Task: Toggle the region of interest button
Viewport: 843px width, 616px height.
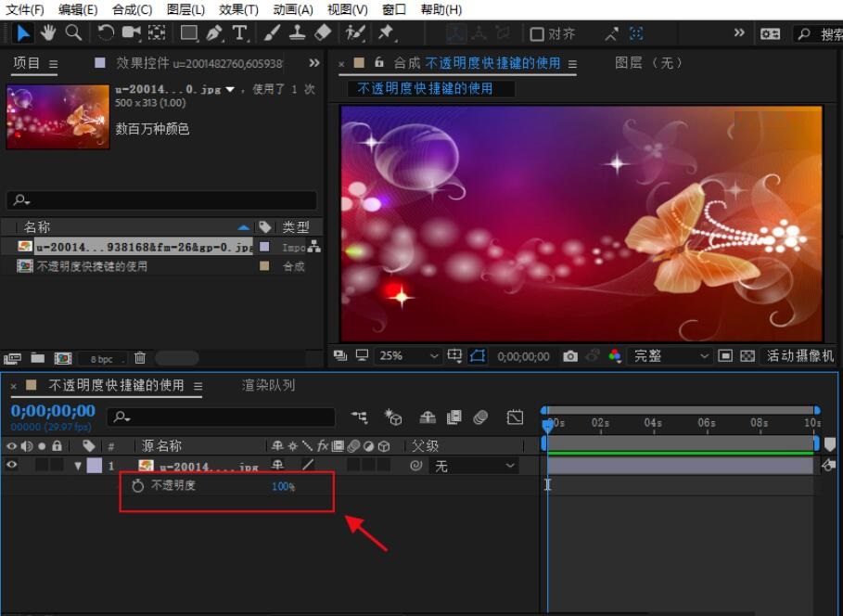Action: [x=725, y=356]
